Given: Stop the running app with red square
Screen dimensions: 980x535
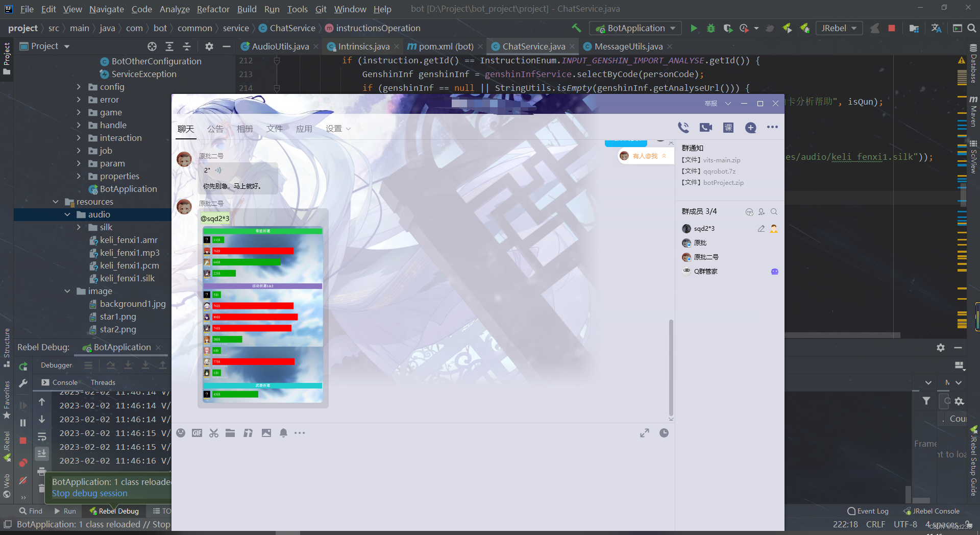Looking at the screenshot, I should [892, 28].
